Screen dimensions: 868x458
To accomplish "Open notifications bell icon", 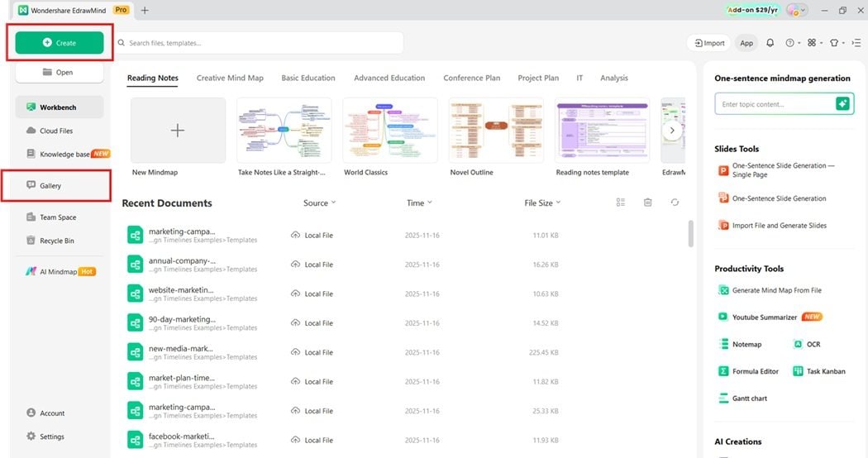I will tap(770, 43).
